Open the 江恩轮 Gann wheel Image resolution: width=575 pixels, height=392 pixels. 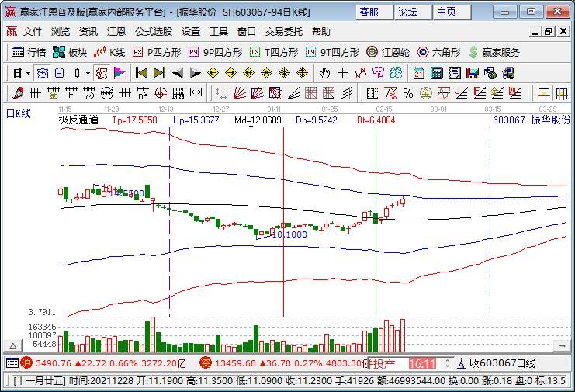click(x=388, y=53)
